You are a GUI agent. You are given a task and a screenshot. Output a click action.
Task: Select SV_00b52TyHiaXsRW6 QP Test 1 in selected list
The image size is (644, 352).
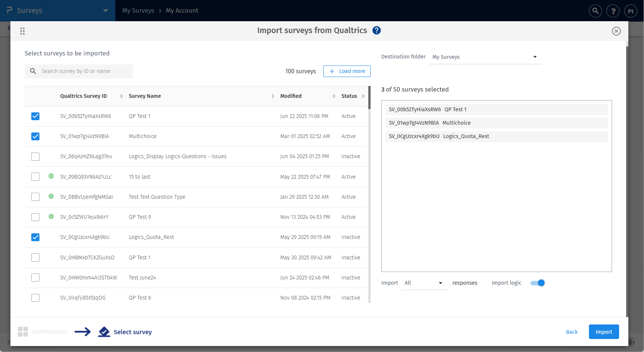497,109
